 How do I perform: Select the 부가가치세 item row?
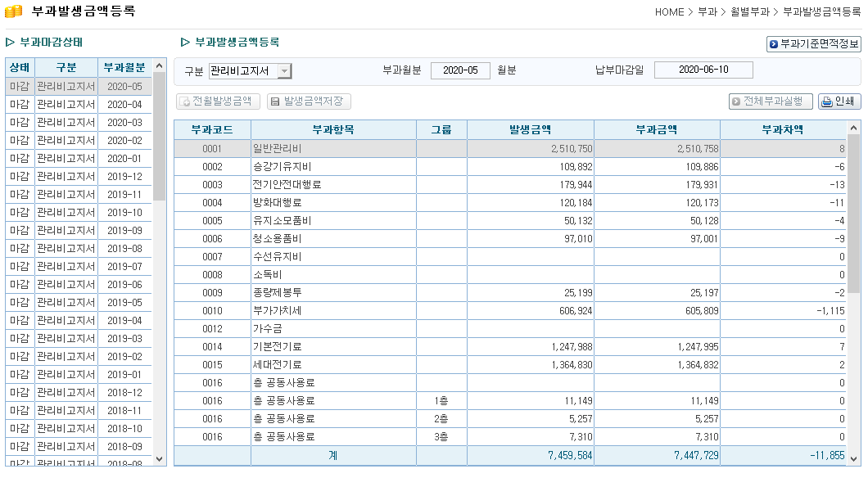[x=510, y=310]
